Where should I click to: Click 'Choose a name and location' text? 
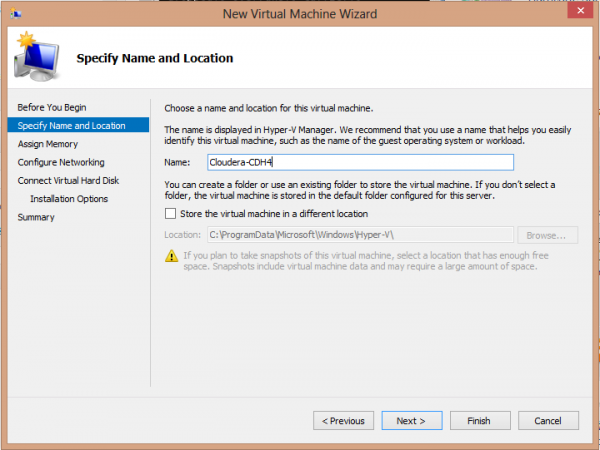(269, 108)
